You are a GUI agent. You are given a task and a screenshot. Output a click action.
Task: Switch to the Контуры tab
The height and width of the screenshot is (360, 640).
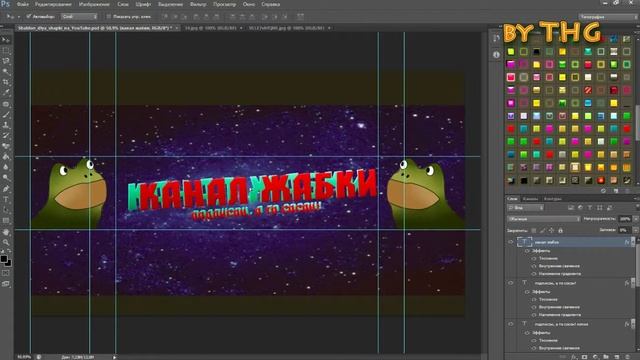[553, 199]
